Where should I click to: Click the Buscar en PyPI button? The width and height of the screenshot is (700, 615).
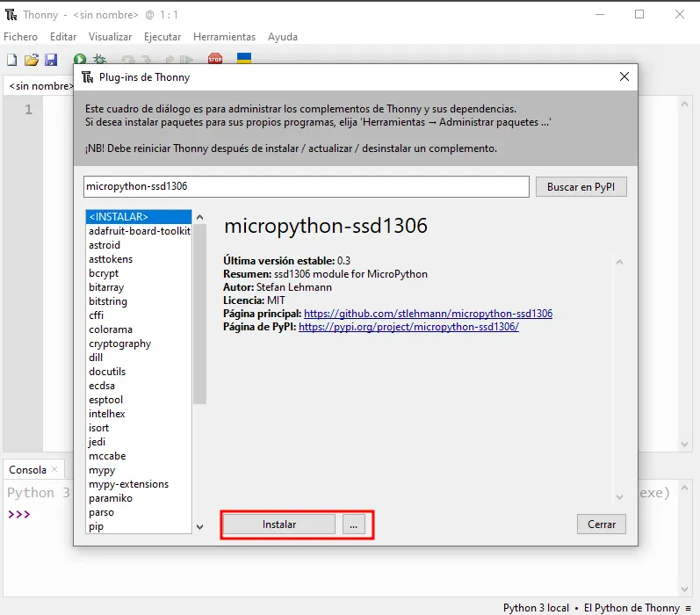coord(581,186)
